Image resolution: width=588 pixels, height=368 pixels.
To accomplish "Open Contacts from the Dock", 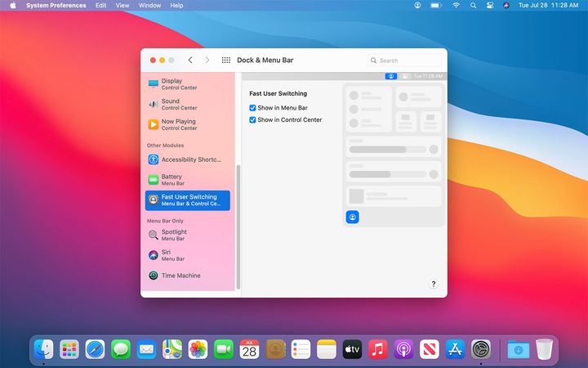I will [x=275, y=349].
